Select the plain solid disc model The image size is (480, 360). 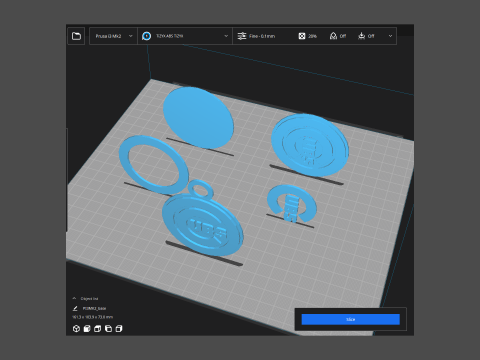click(198, 117)
